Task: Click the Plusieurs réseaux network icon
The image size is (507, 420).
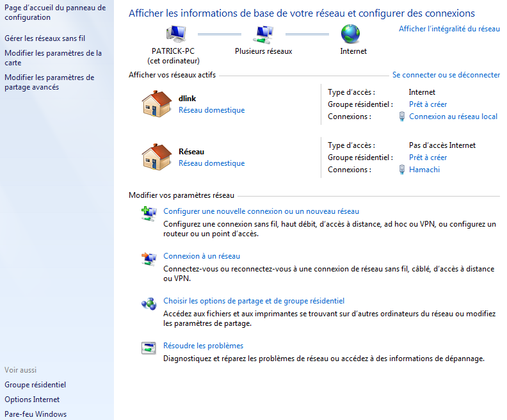Action: (x=263, y=35)
